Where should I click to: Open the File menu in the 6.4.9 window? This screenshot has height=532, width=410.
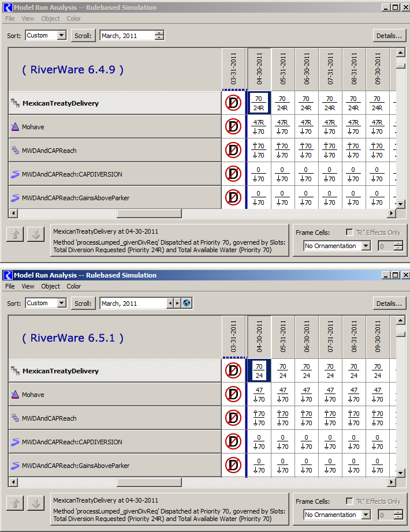pyautogui.click(x=10, y=18)
